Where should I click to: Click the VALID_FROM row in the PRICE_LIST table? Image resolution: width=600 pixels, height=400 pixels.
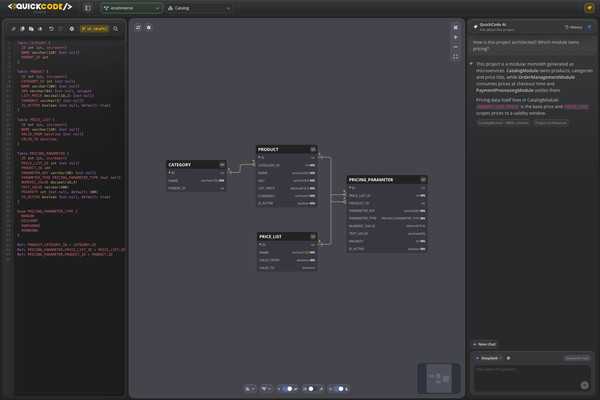click(x=287, y=260)
